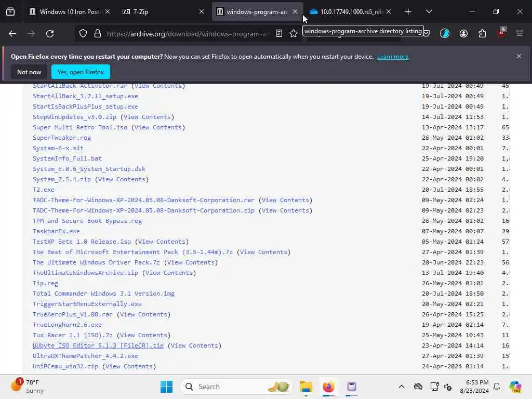Close the Windows 10 Iron Post tab

pos(108,11)
